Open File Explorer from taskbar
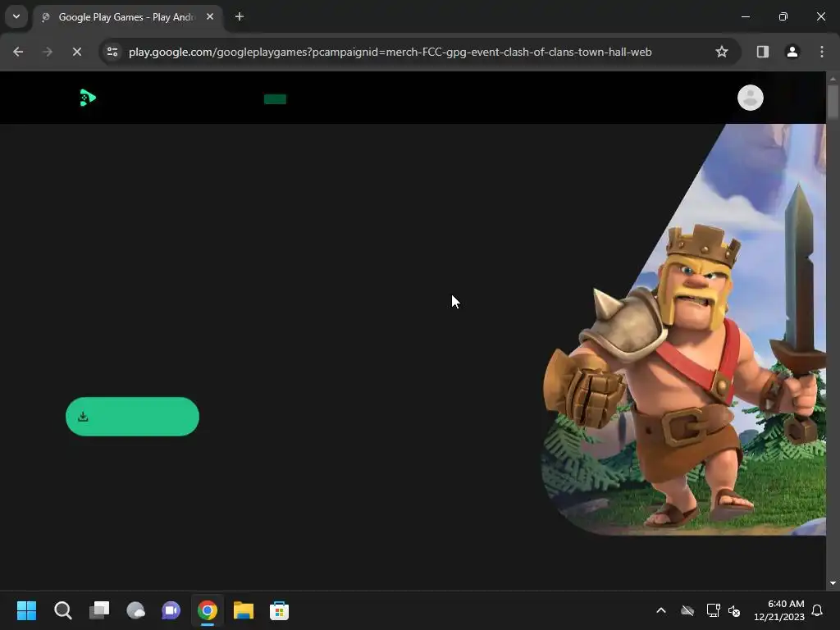 tap(243, 610)
